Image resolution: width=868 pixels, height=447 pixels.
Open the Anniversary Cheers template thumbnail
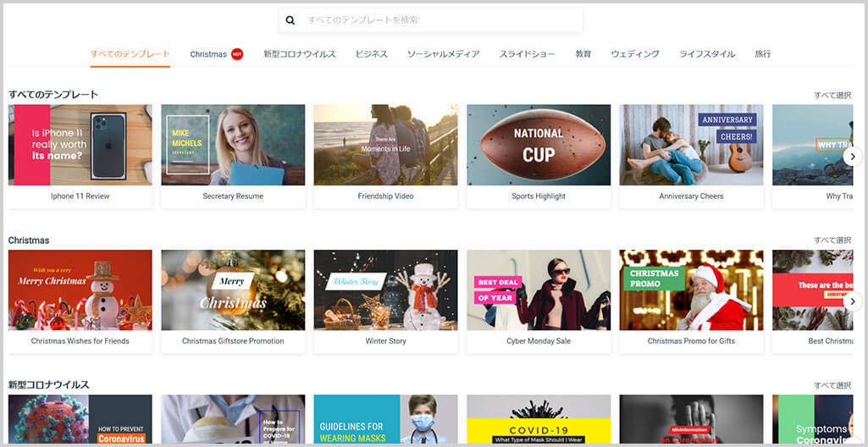691,145
